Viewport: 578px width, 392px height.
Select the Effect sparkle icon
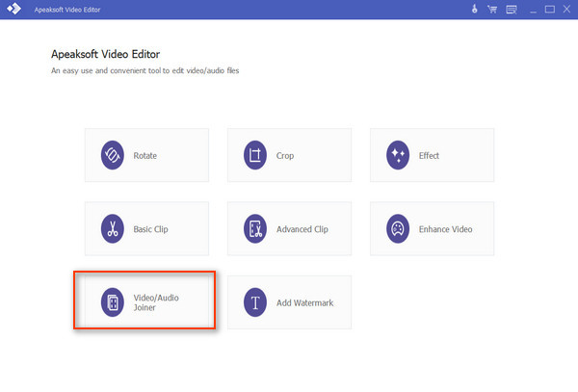pos(398,155)
